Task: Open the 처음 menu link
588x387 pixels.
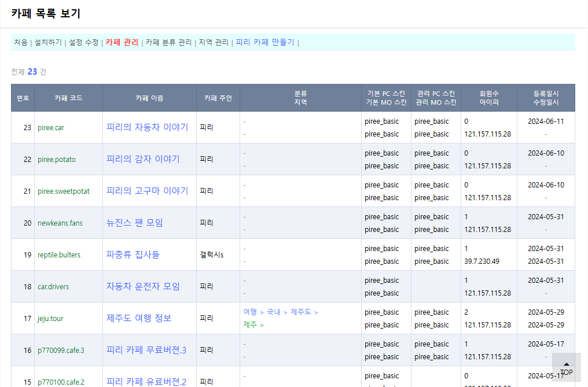Action: coord(20,42)
